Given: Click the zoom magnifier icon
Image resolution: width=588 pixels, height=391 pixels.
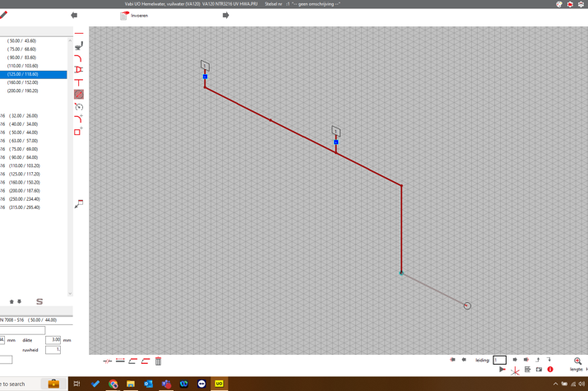Looking at the screenshot, I should click(x=577, y=361).
